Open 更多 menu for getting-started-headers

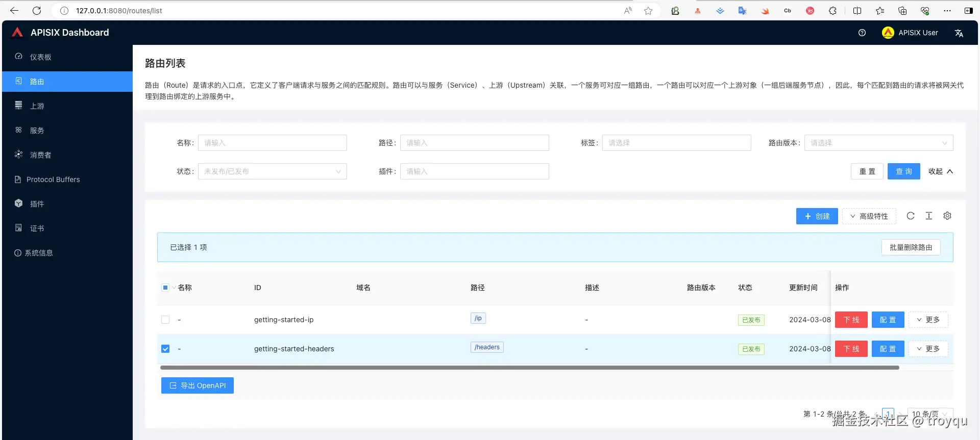click(928, 349)
